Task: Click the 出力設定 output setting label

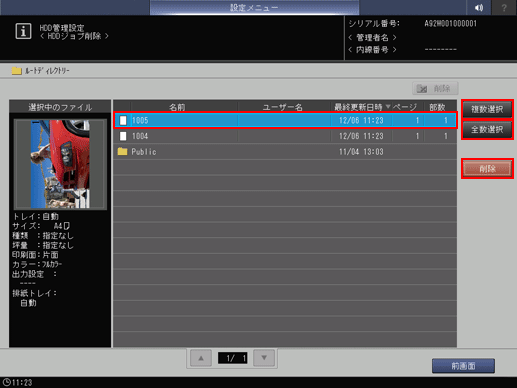Action: pyautogui.click(x=35, y=274)
